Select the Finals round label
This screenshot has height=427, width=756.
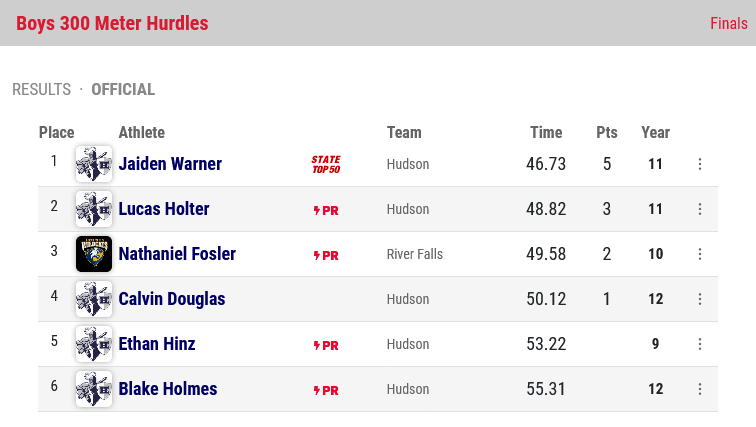tap(729, 23)
